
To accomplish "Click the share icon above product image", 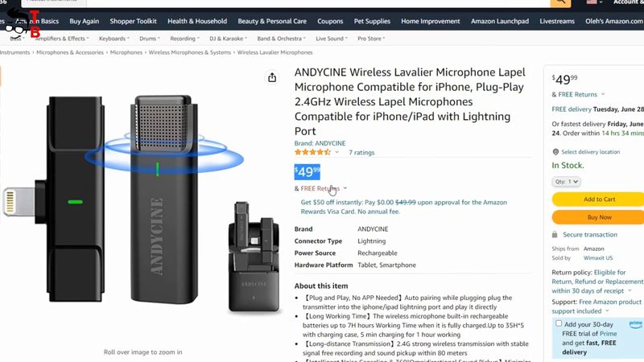I will coord(272,77).
